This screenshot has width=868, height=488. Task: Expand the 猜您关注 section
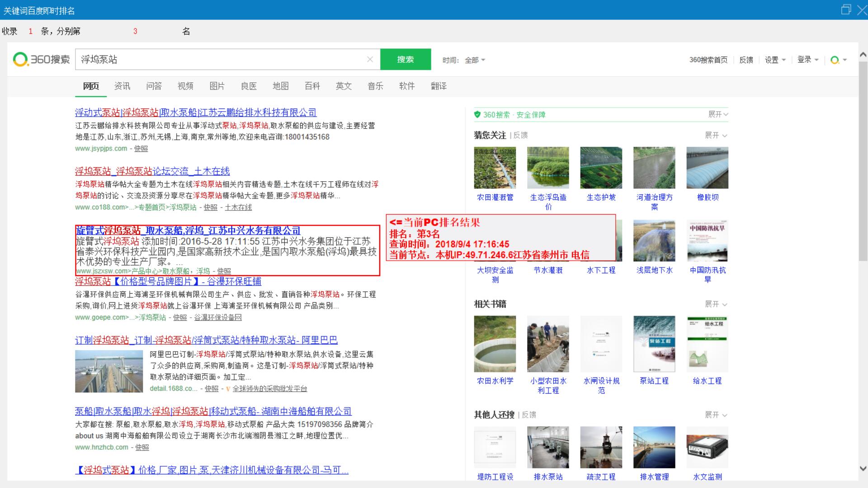click(716, 135)
